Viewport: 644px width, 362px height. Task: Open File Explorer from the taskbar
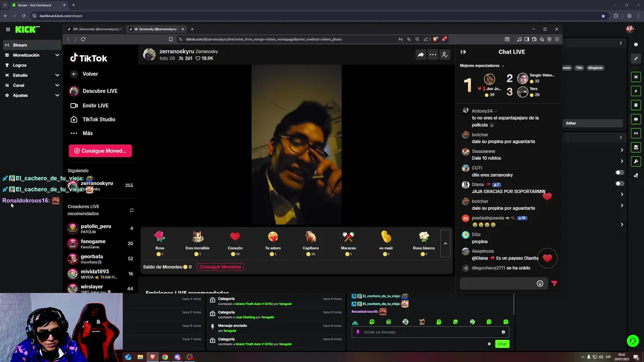(x=140, y=357)
